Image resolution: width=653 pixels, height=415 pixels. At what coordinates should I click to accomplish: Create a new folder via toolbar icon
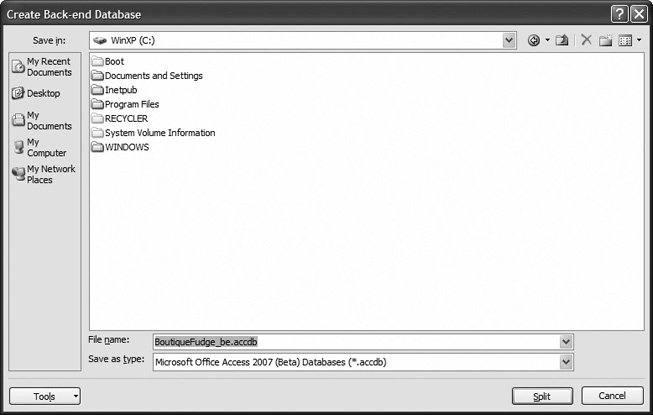click(x=606, y=40)
